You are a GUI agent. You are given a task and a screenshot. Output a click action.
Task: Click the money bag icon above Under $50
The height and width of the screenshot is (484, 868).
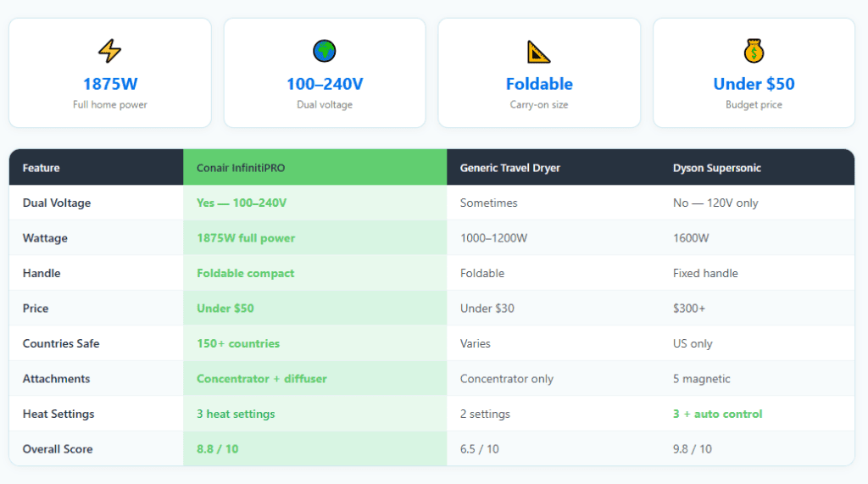coord(754,51)
